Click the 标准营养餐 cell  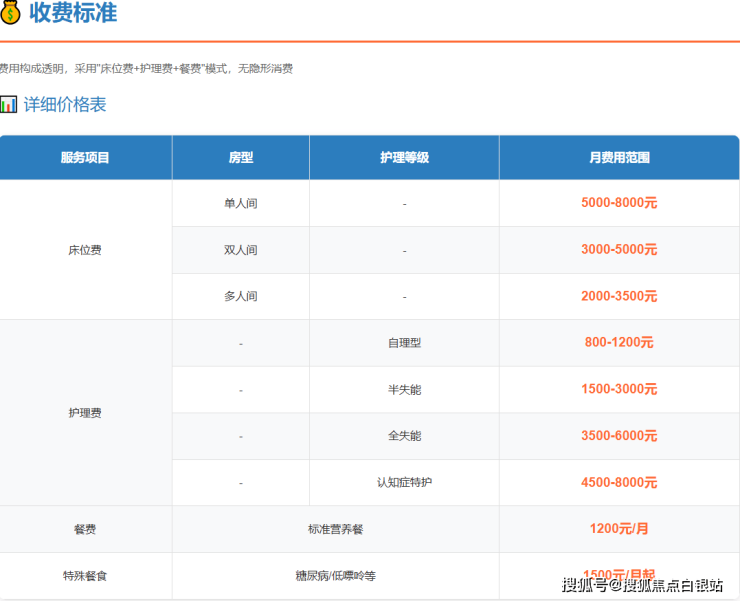coord(335,529)
